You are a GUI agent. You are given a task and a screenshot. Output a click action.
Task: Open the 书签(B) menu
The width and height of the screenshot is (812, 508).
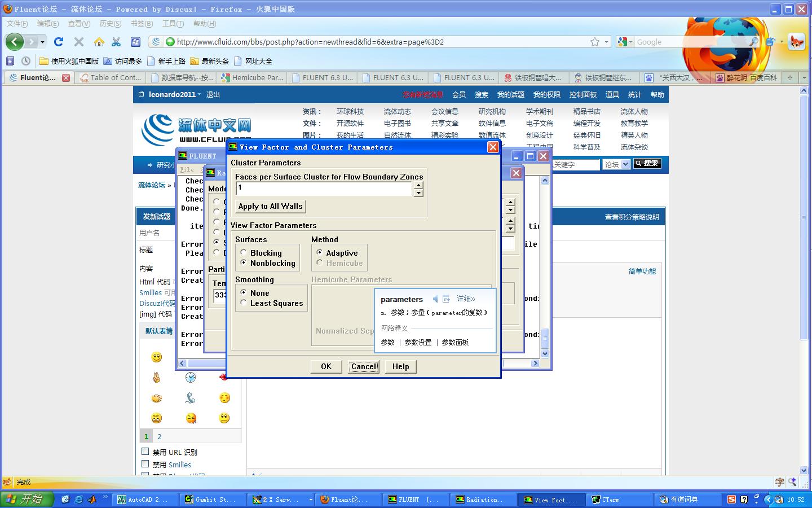(142, 24)
